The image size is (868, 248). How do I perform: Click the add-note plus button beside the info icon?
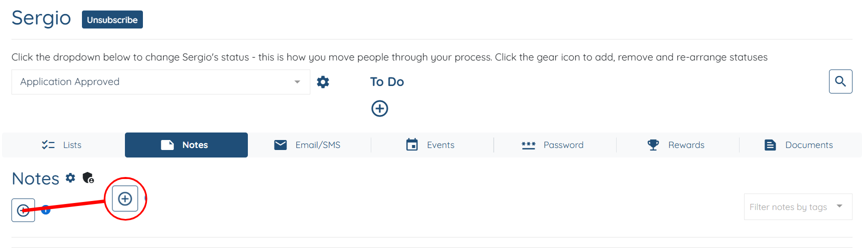pyautogui.click(x=23, y=210)
